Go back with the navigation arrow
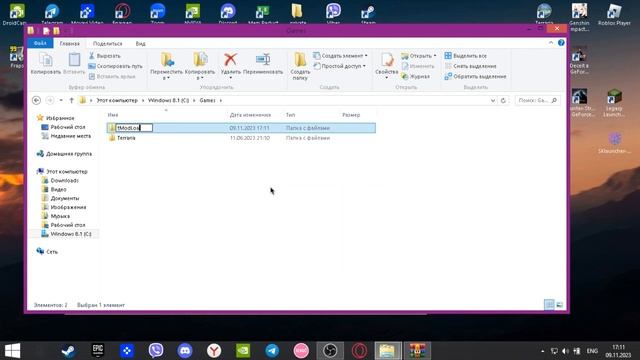The image size is (640, 360). pyautogui.click(x=36, y=100)
